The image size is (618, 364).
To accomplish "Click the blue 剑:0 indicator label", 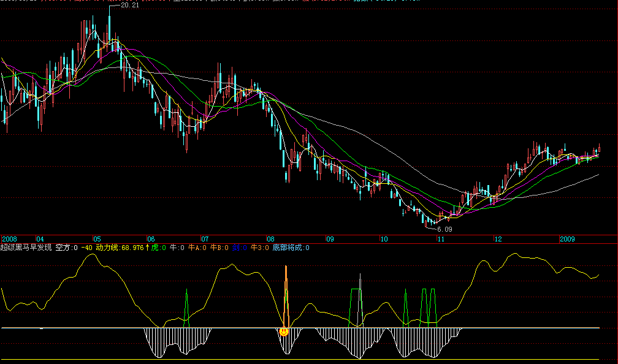I will tap(240, 248).
